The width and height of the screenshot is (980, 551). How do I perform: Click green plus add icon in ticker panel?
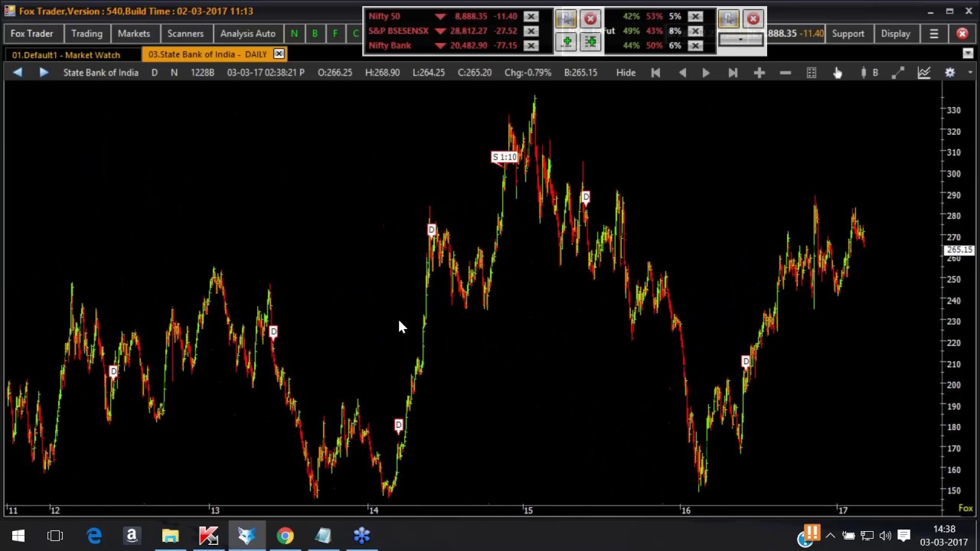(x=567, y=42)
